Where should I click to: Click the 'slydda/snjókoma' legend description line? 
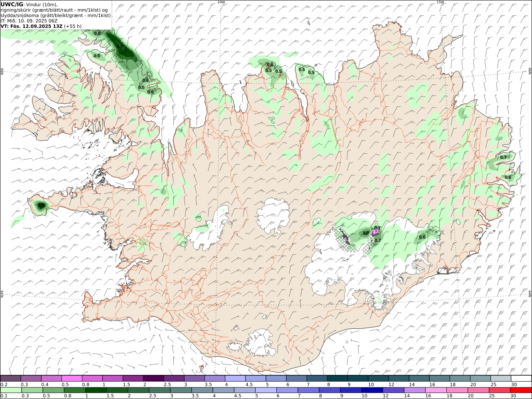click(x=56, y=15)
